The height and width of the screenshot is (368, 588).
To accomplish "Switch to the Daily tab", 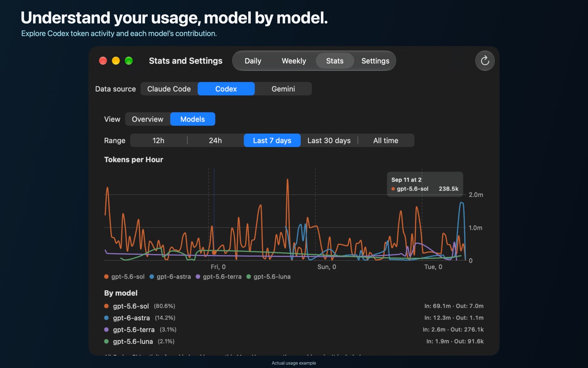I will [x=253, y=61].
